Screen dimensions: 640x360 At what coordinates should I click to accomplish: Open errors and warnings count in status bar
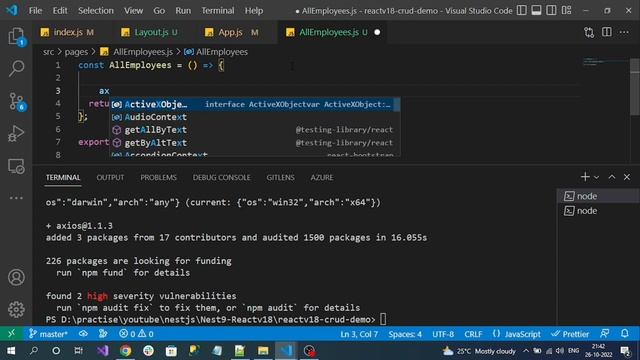[136, 334]
